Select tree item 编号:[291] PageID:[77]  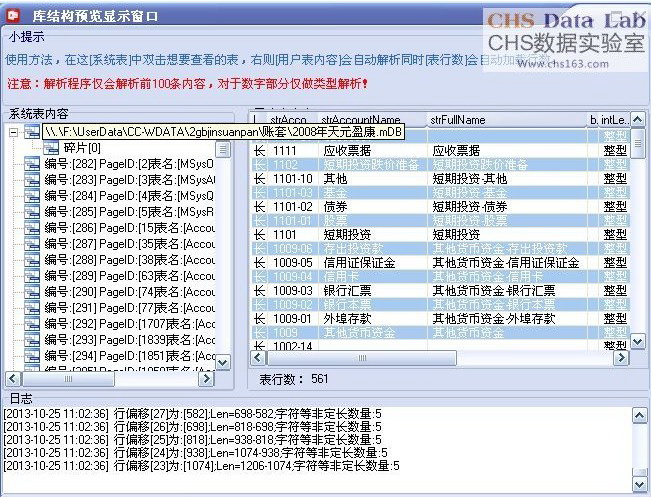(129, 308)
